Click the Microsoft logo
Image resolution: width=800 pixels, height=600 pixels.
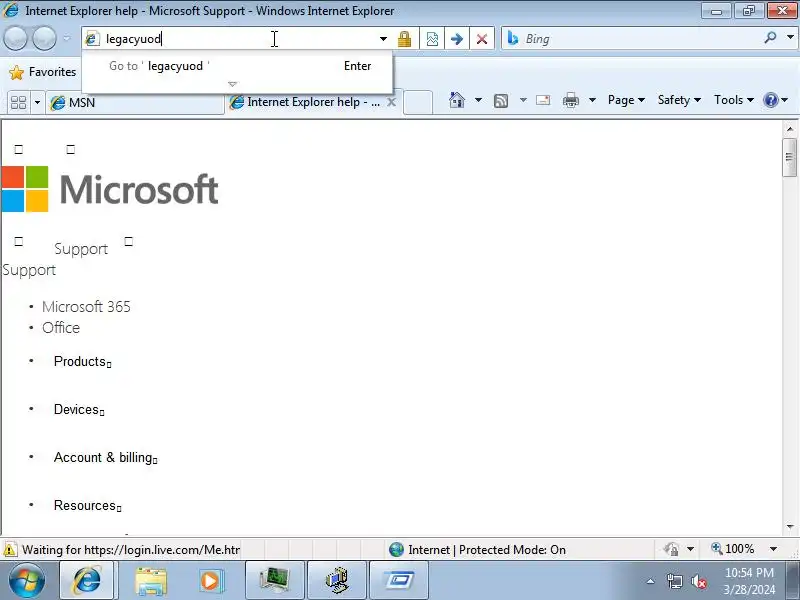[x=110, y=189]
